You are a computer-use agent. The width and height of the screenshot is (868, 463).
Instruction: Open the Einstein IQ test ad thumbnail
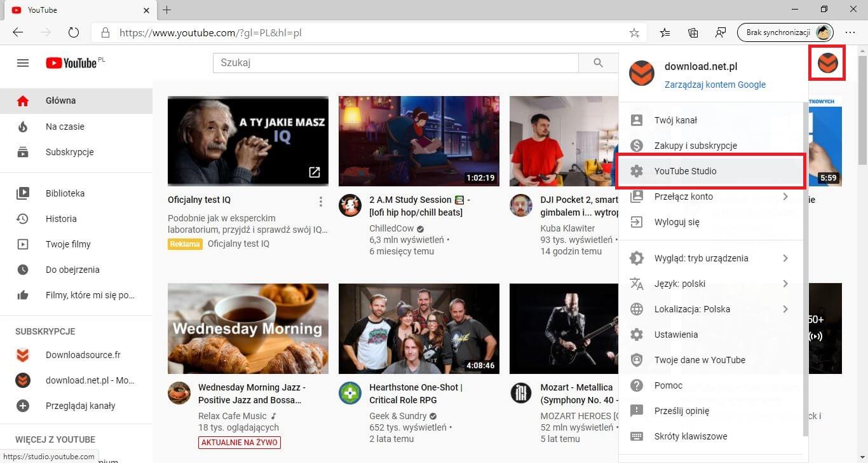coord(248,141)
